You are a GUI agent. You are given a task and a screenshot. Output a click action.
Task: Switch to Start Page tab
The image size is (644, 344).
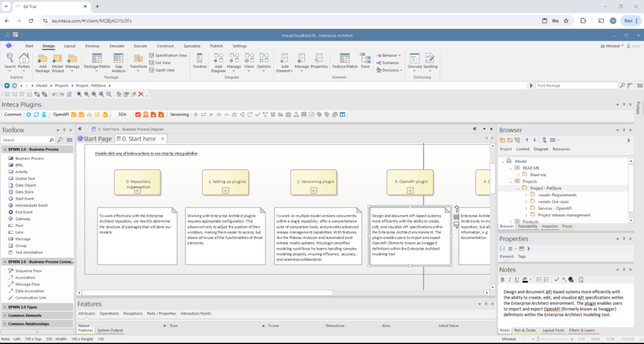pyautogui.click(x=94, y=139)
